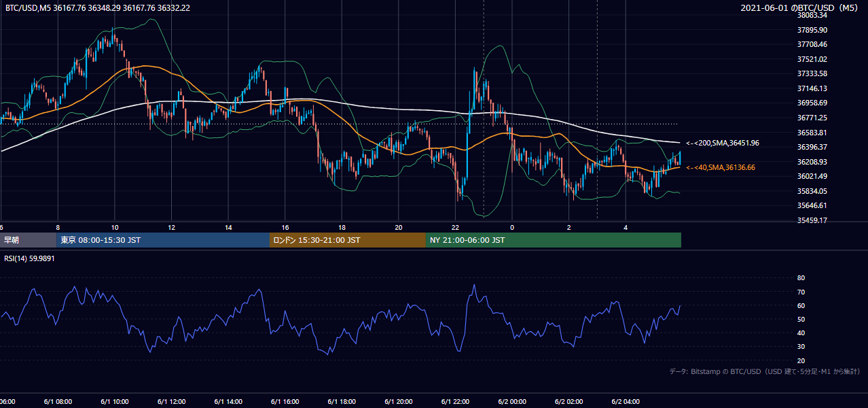
Task: Click RSI axis level 60
Action: coord(801,305)
